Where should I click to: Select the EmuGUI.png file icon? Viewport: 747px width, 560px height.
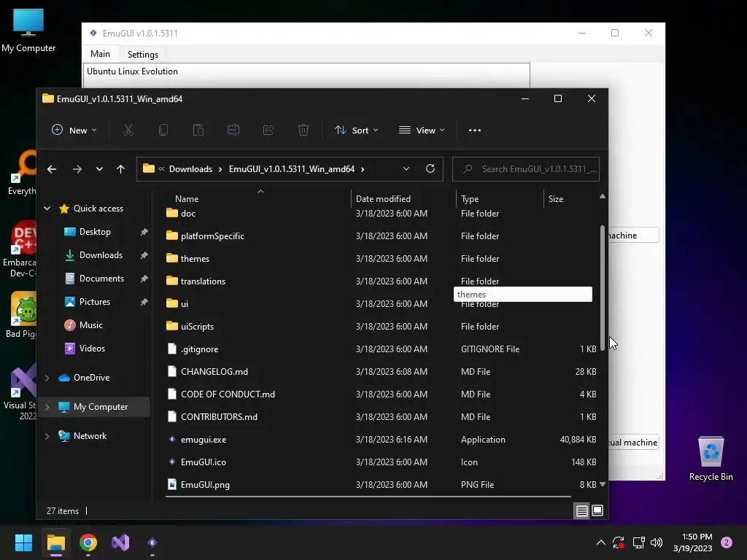click(172, 484)
